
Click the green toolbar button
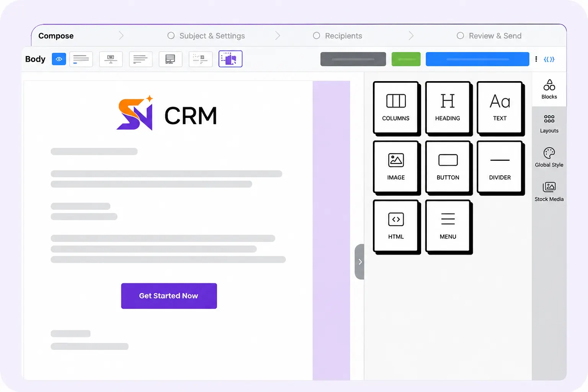pyautogui.click(x=406, y=59)
